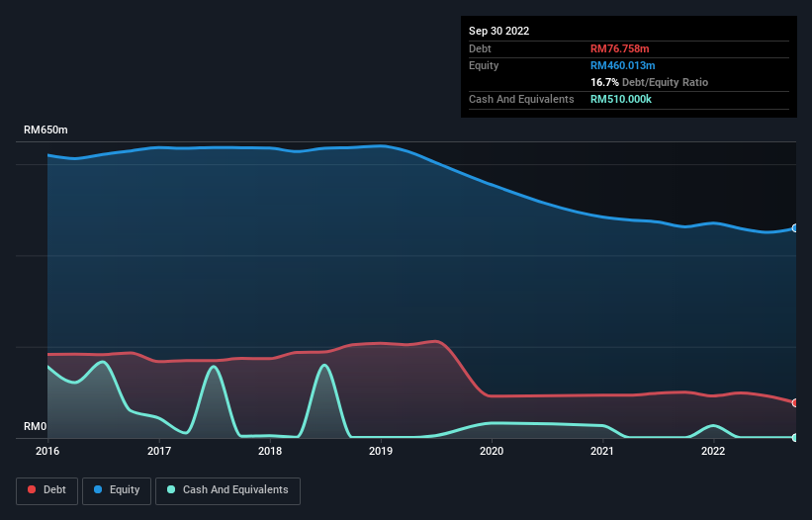The width and height of the screenshot is (812, 520).
Task: Select the teal Cash endpoint marker on chart
Action: tap(795, 438)
